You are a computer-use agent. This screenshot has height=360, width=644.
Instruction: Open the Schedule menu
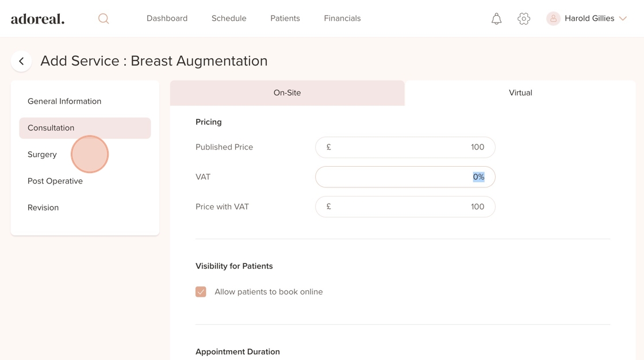pos(229,18)
